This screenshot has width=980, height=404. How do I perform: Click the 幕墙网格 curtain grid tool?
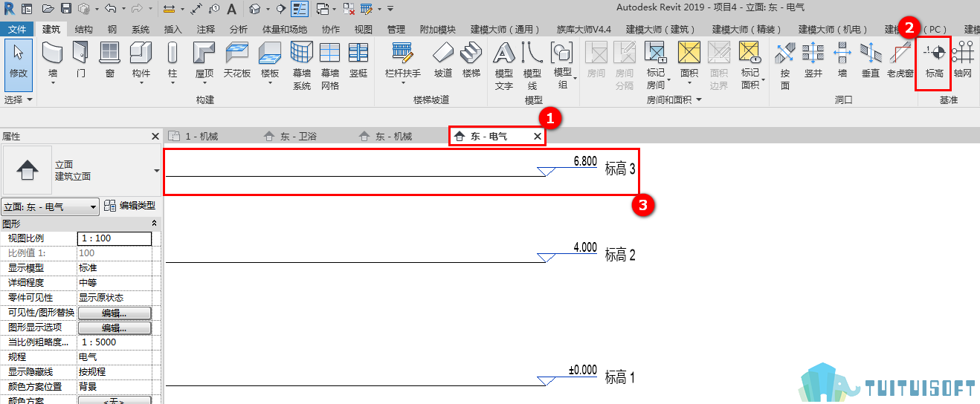pyautogui.click(x=329, y=65)
